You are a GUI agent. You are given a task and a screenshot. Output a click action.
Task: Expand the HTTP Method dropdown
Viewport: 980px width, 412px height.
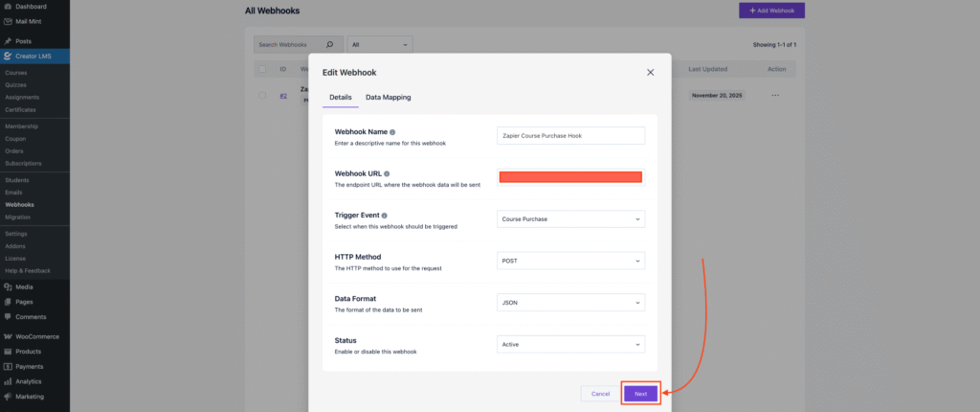coord(571,261)
